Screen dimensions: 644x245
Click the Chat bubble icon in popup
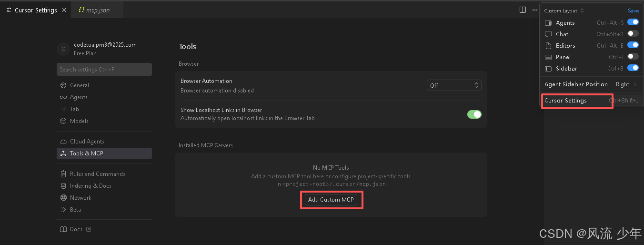pos(548,34)
